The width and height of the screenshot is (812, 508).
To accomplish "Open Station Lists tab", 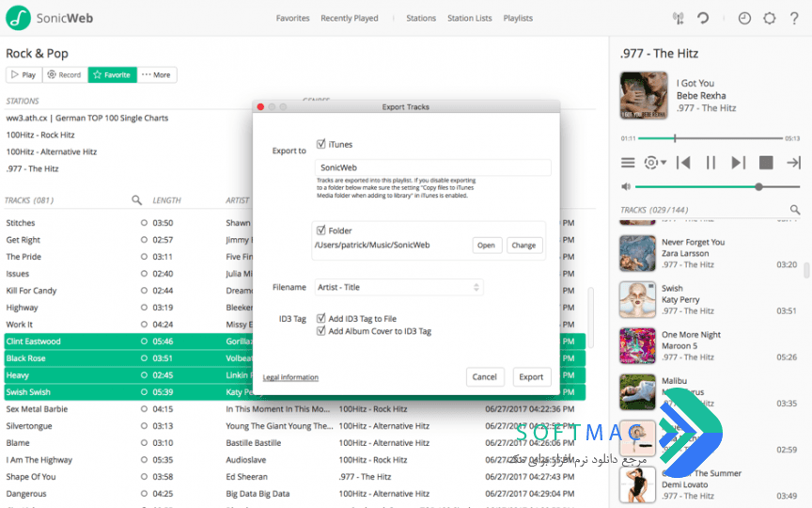I will 470,18.
